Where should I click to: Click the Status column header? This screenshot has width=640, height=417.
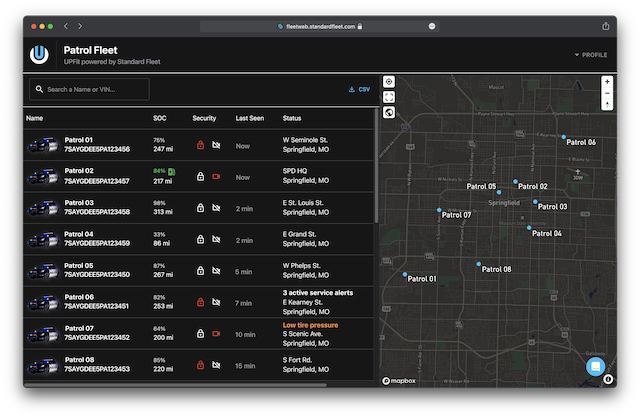[292, 118]
